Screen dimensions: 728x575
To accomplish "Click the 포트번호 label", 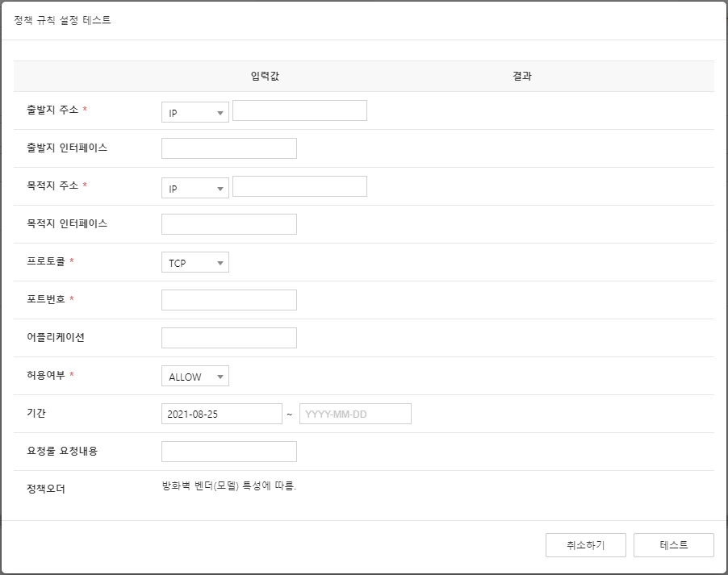I will [x=46, y=299].
